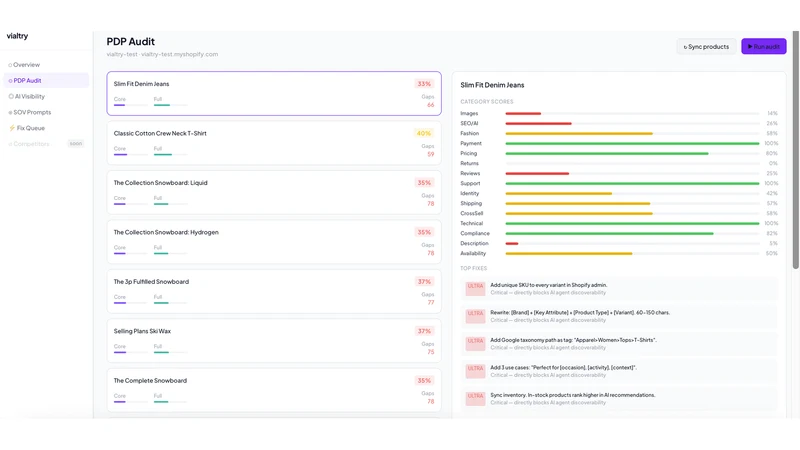Click the Compliance score 82% value
The image size is (800, 450).
772,233
